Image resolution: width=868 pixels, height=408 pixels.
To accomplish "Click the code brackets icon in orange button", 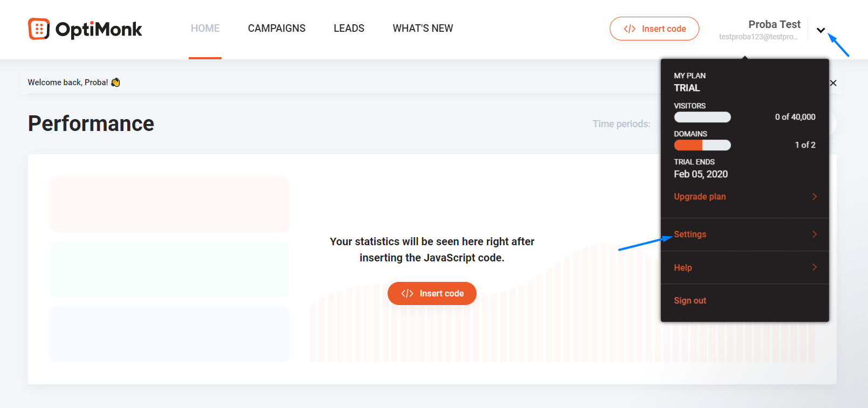I will 407,294.
